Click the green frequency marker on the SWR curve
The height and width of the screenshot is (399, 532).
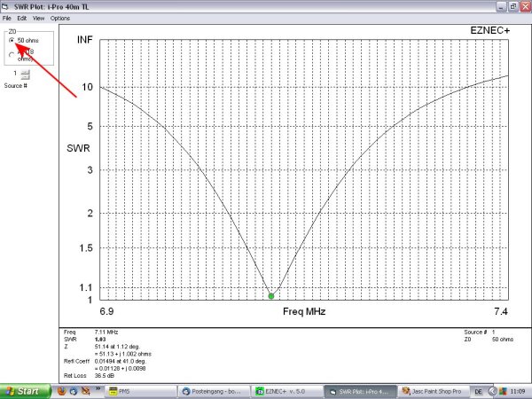[x=270, y=296]
